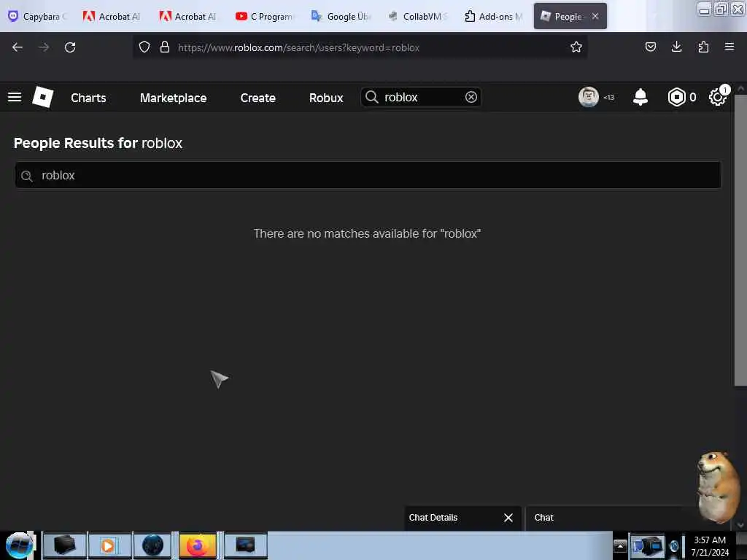Image resolution: width=747 pixels, height=560 pixels.
Task: Focus the People Results search input
Action: coord(368,175)
